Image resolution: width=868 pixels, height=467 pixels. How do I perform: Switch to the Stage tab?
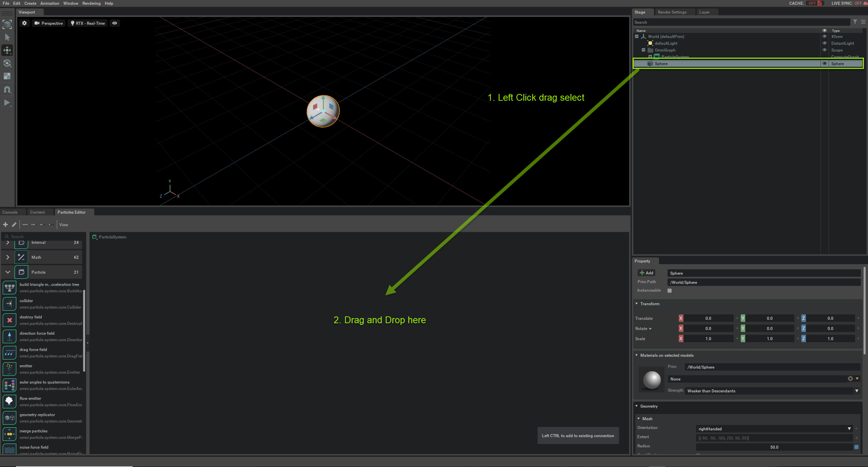[641, 12]
